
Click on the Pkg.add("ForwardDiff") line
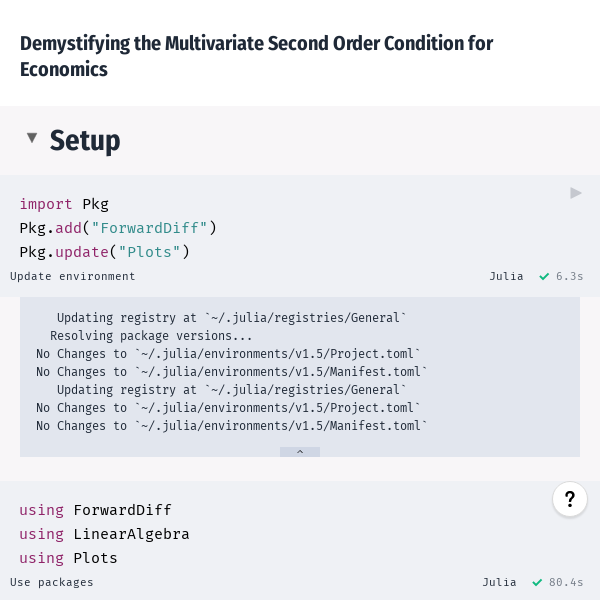click(x=118, y=228)
